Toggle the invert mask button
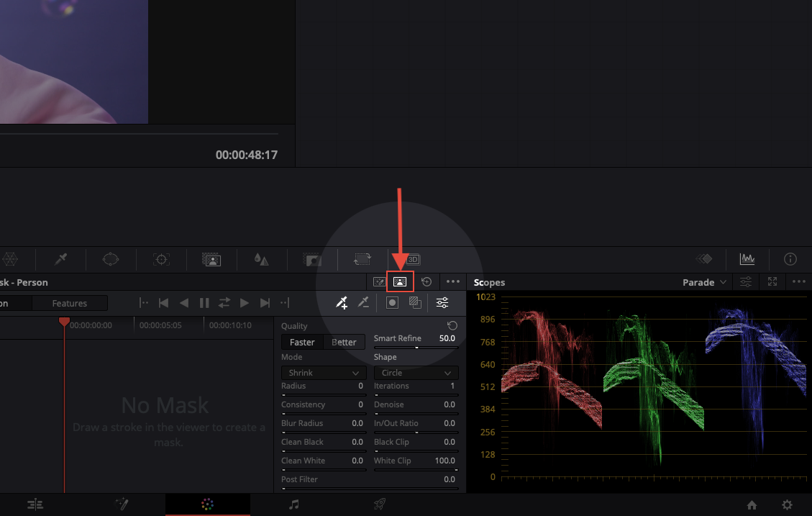Viewport: 812px width, 516px height. [x=415, y=303]
